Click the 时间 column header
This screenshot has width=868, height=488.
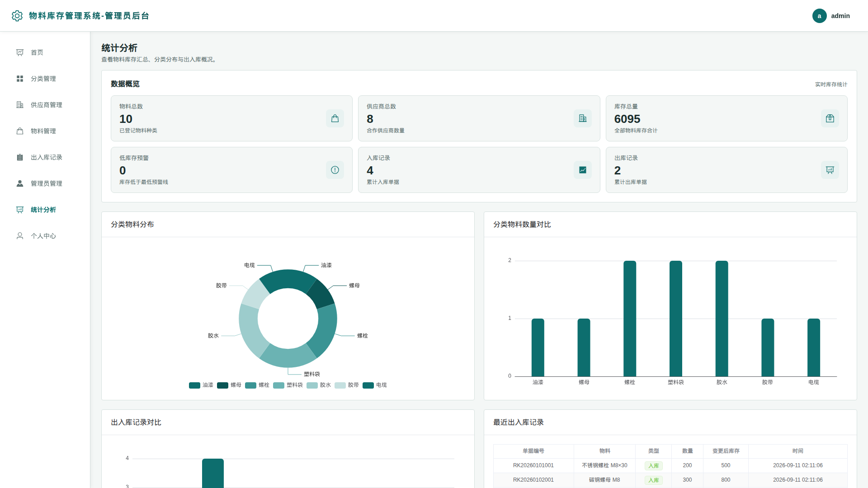pyautogui.click(x=797, y=451)
